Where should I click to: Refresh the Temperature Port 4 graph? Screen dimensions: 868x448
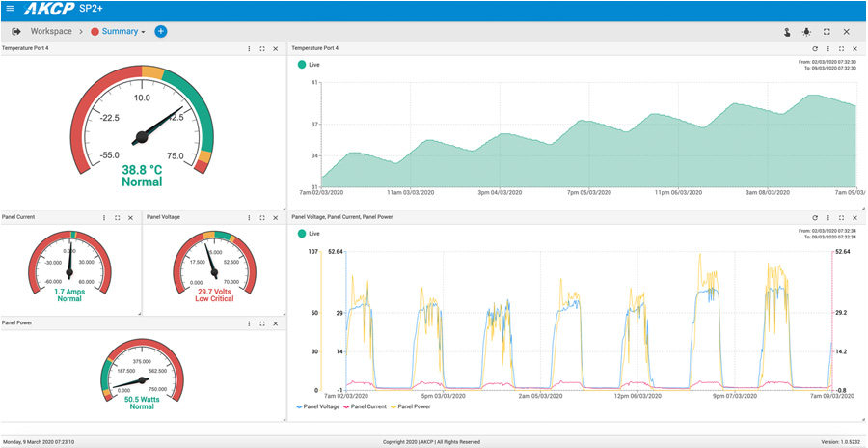[815, 48]
